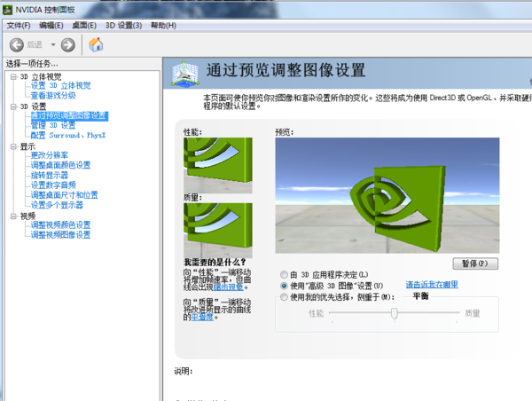
Task: Open 调整视频颜色设置 in the tree
Action: pyautogui.click(x=60, y=224)
